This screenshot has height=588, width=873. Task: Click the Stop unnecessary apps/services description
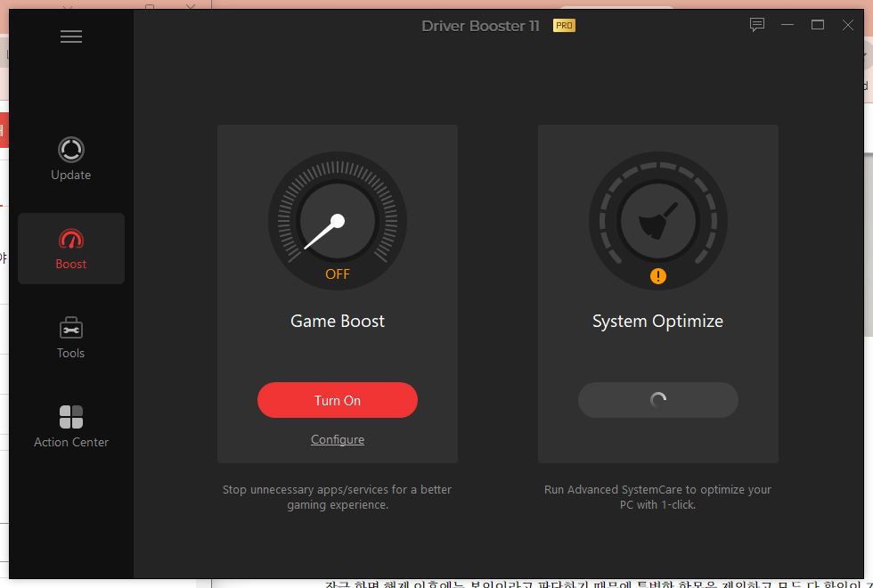tap(338, 497)
